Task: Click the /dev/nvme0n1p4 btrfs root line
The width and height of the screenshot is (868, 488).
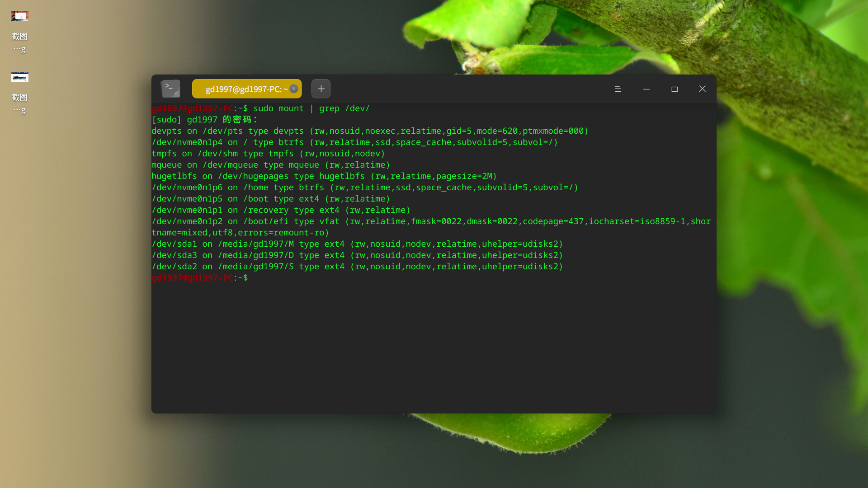Action: point(354,142)
